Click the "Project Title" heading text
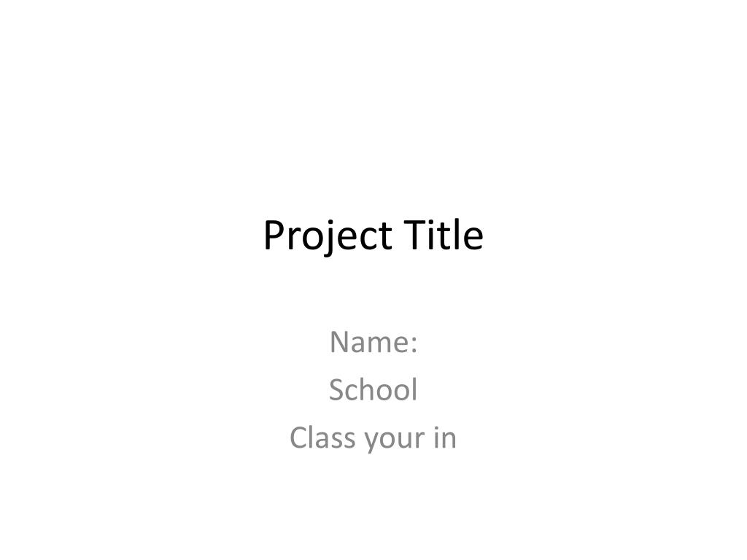 pos(373,236)
